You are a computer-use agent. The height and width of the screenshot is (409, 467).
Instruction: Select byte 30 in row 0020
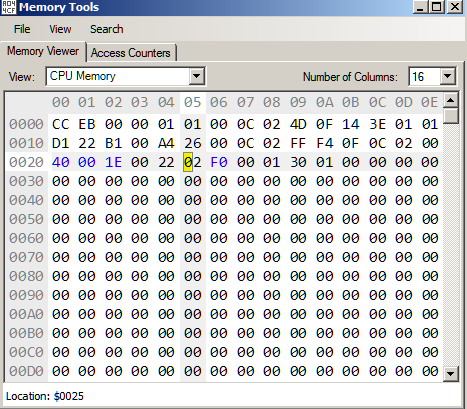(x=298, y=162)
